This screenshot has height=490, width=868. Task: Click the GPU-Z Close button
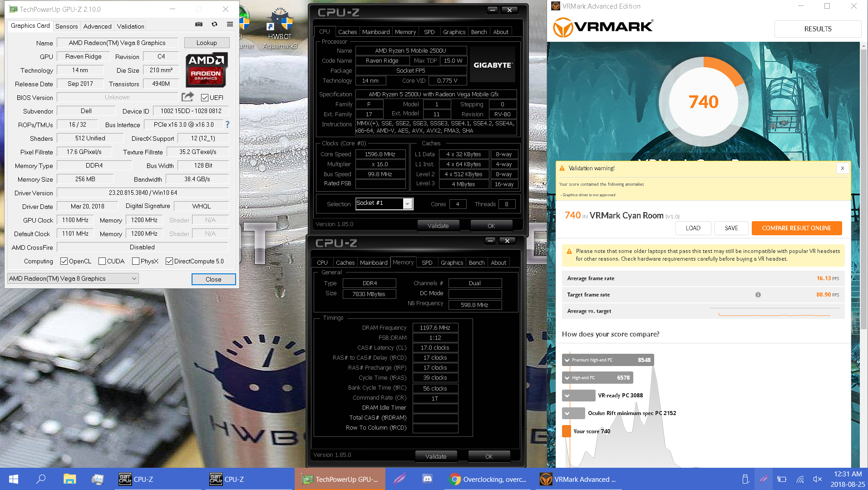point(213,279)
